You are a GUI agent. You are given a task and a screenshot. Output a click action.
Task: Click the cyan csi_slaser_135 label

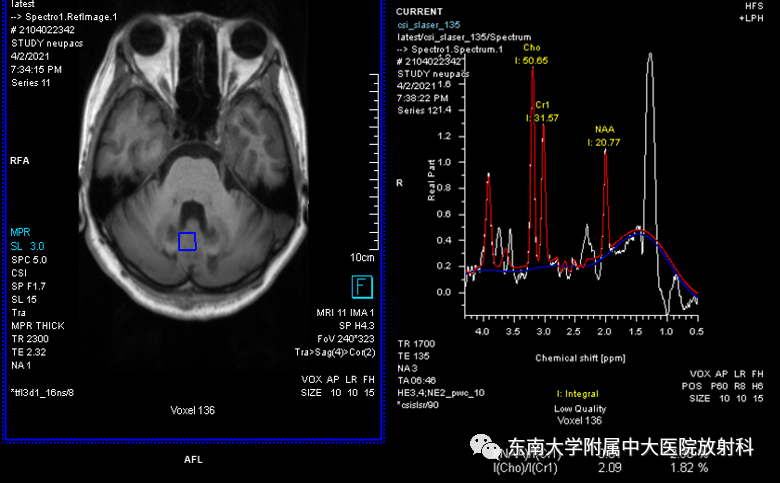(x=428, y=24)
